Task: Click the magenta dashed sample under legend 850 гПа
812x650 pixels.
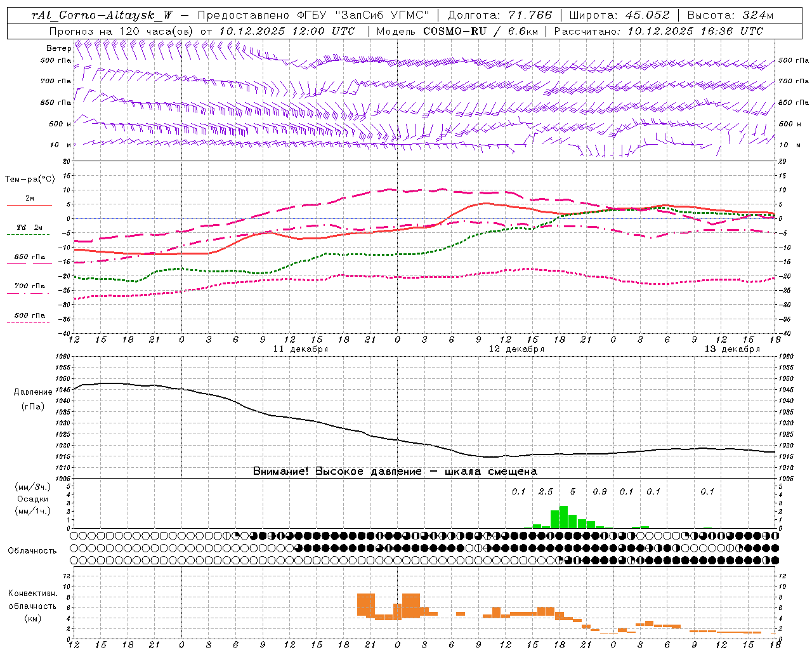Action: (x=28, y=264)
